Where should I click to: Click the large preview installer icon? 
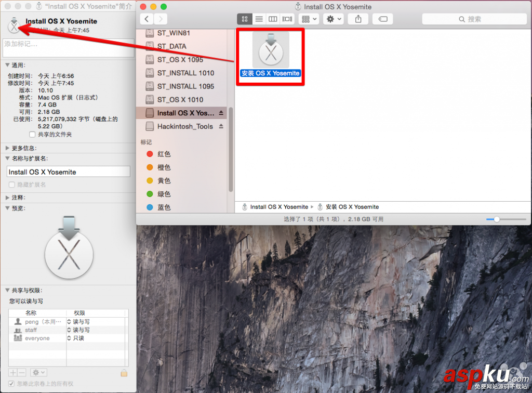tap(69, 247)
